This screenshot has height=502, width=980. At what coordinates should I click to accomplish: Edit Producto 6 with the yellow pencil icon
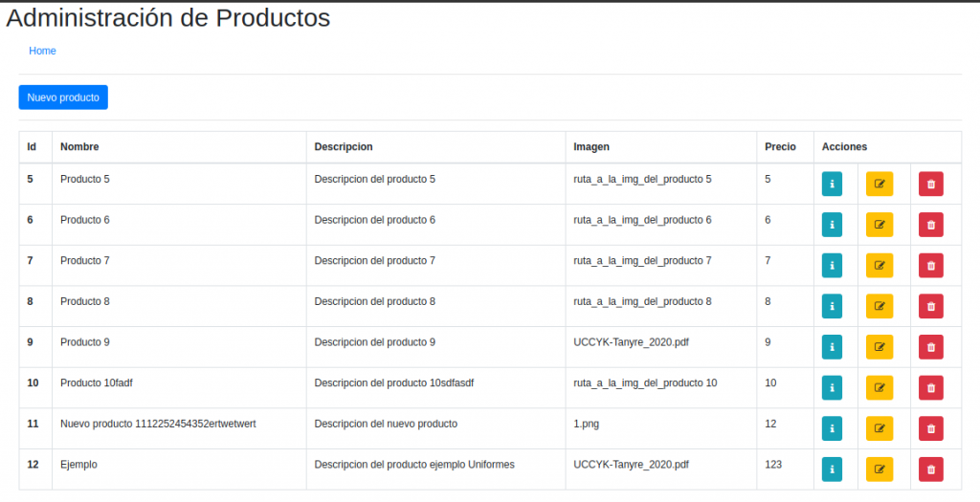click(x=879, y=225)
